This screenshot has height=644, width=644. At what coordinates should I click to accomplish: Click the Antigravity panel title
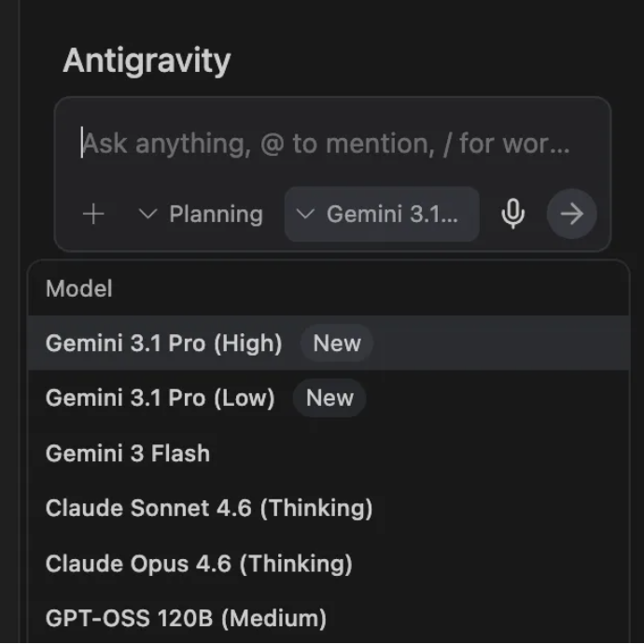click(147, 62)
